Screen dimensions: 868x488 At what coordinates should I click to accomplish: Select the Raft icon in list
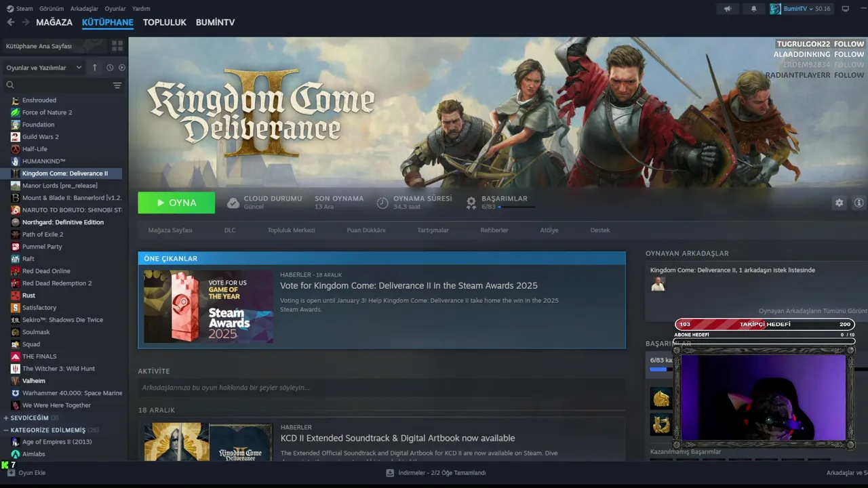[16, 259]
